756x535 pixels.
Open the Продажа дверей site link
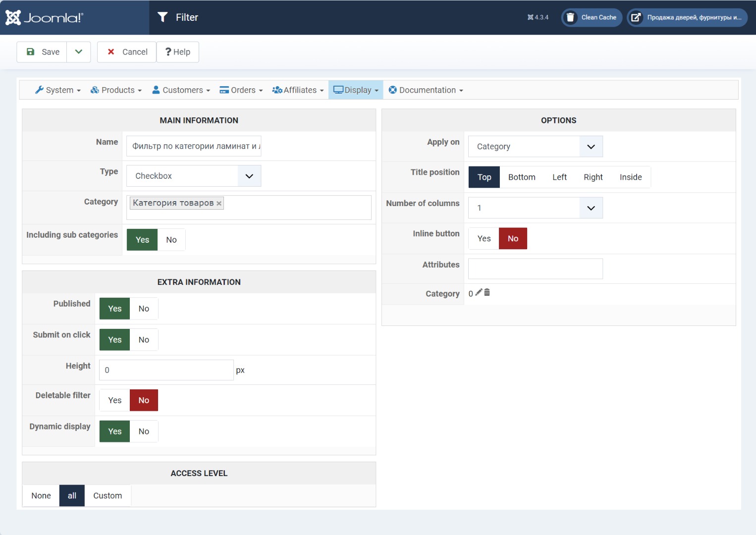687,18
